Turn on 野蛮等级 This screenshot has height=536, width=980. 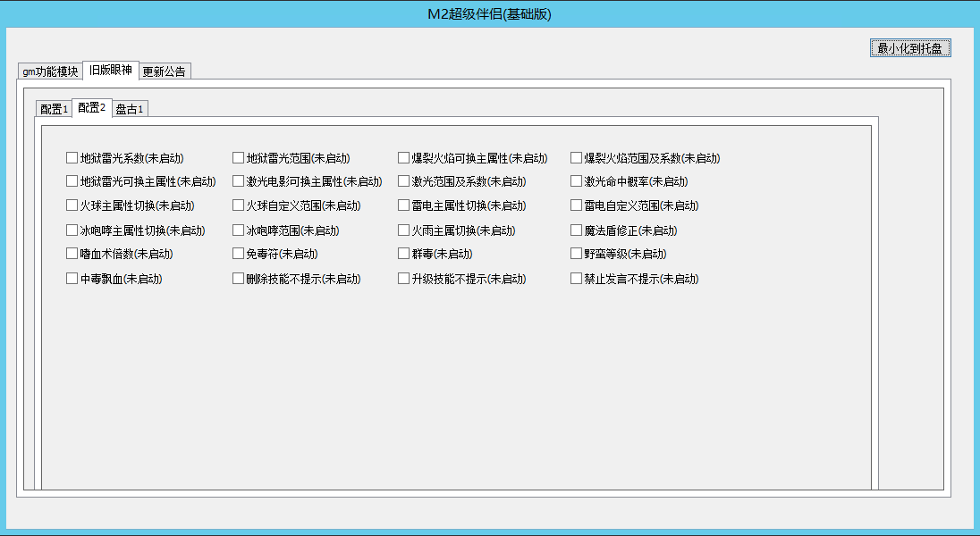pyautogui.click(x=576, y=253)
